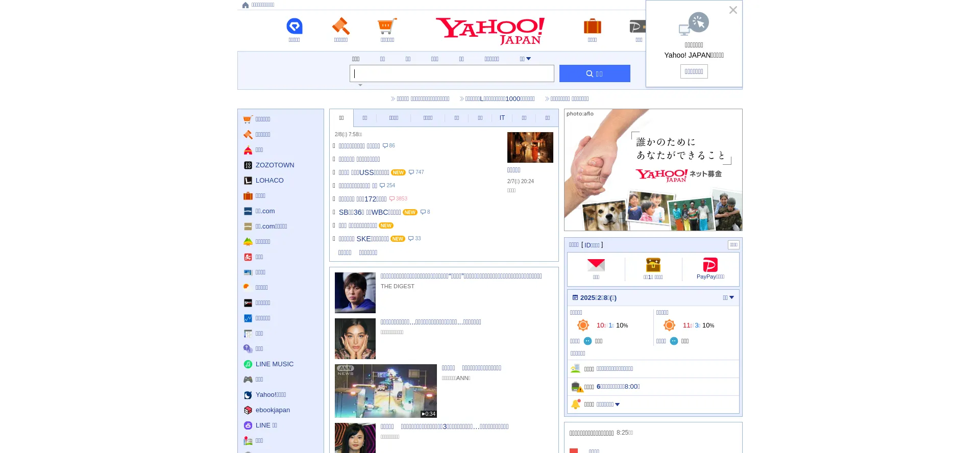This screenshot has height=453, width=980.
Task: Open ZOZOTOWN from the left sidebar
Action: [275, 165]
